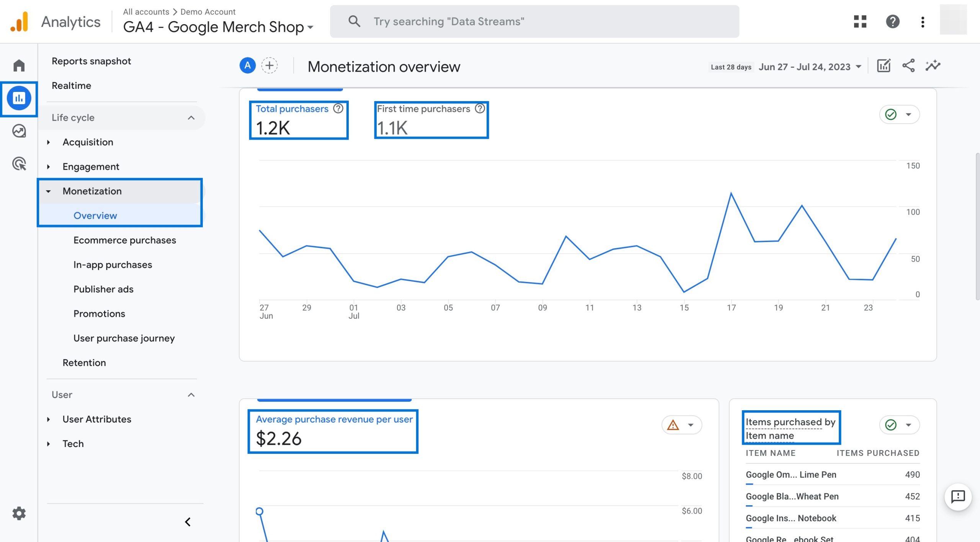Select the Total purchasers metric tab

(x=299, y=120)
